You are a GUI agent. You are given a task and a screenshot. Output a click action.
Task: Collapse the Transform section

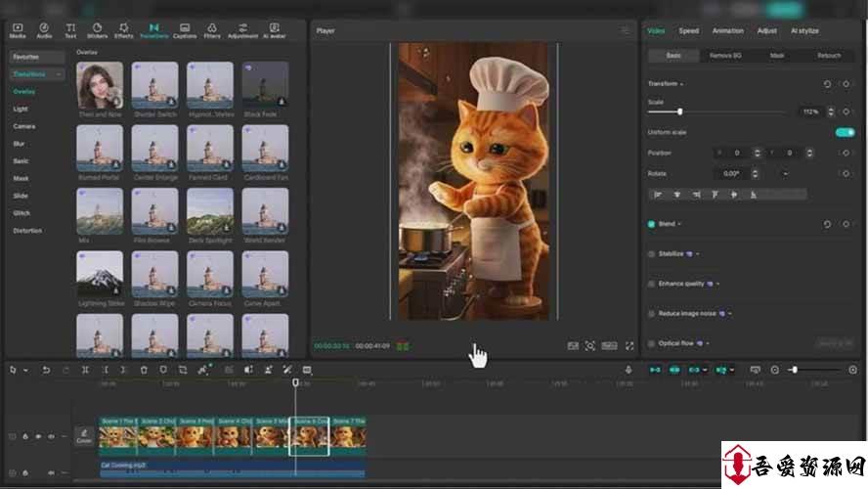(x=682, y=84)
